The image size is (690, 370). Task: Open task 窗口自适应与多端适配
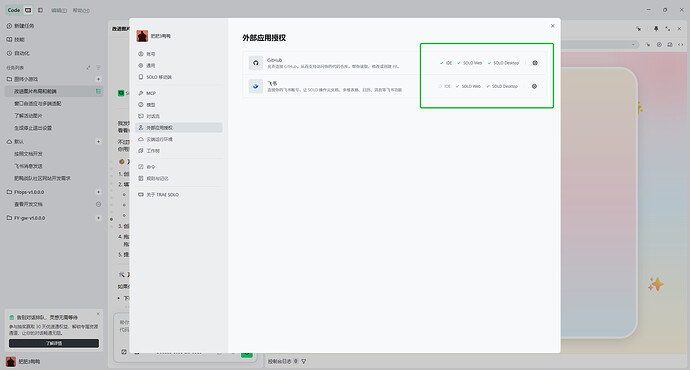[x=54, y=103]
